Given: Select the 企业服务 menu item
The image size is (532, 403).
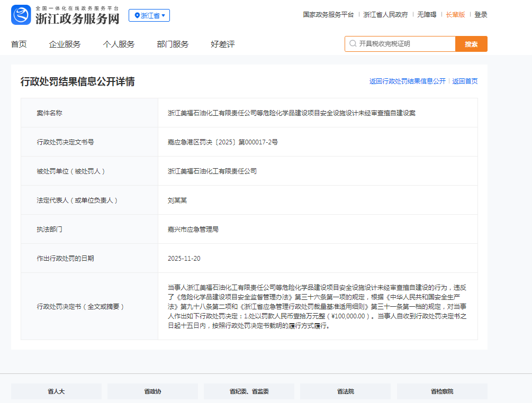Looking at the screenshot, I should click(x=65, y=44).
